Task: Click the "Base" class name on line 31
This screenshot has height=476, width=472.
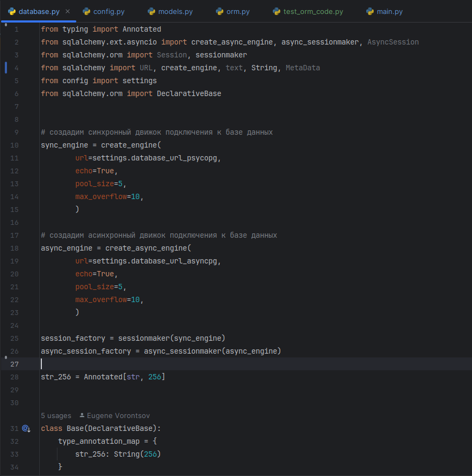Action: (75, 428)
